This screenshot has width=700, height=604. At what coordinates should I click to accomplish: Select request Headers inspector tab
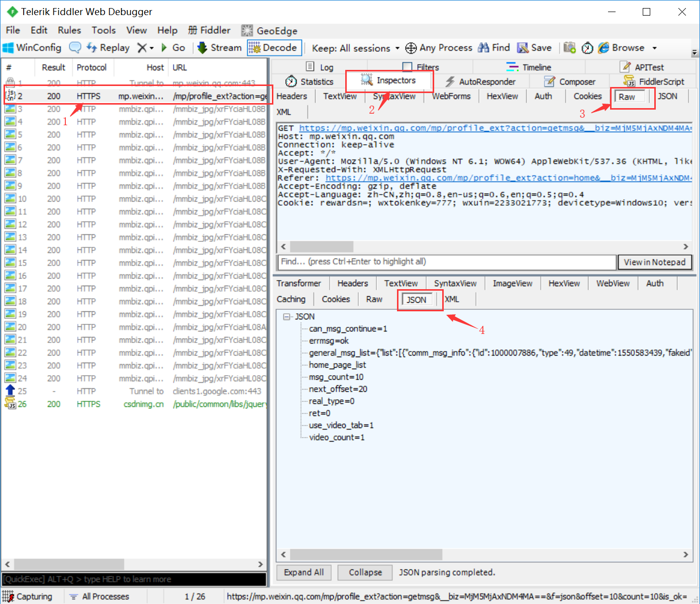pos(291,96)
